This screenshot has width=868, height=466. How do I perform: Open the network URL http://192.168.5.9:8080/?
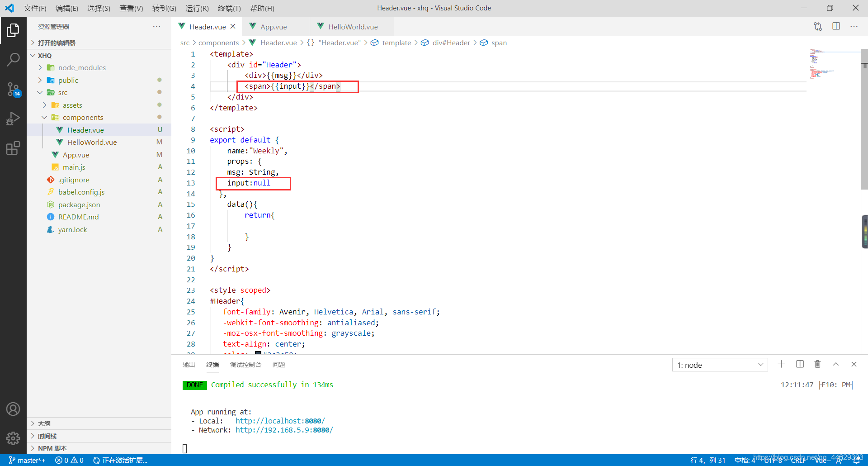point(284,430)
